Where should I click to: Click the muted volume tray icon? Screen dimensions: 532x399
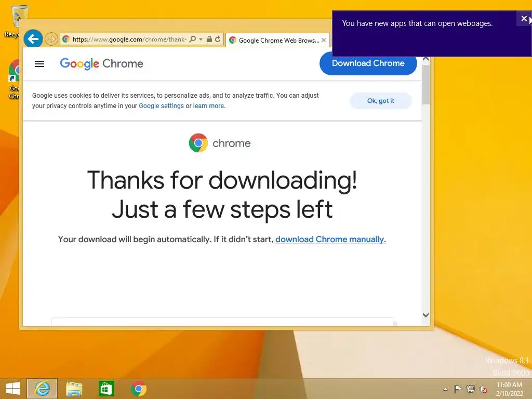coord(483,389)
